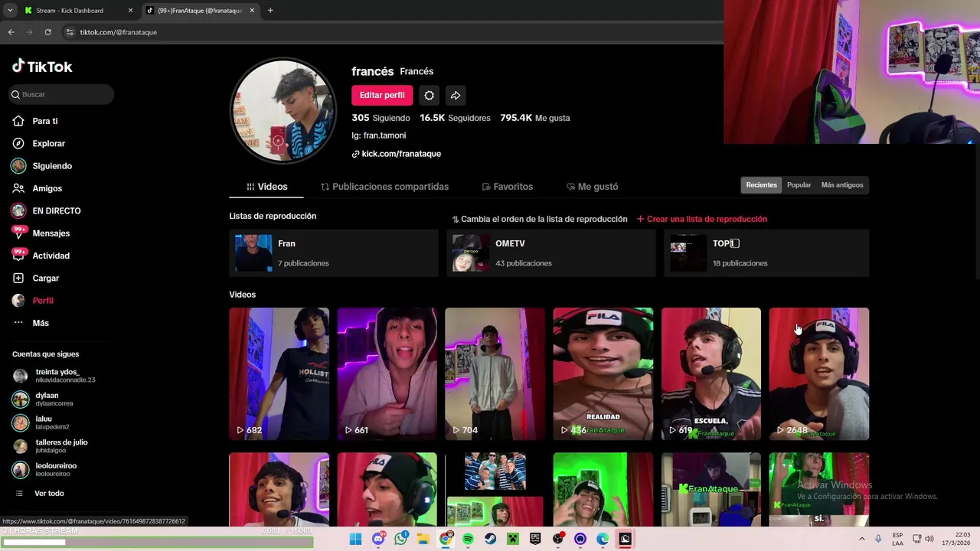Image resolution: width=980 pixels, height=551 pixels.
Task: Open 305 Siguiendo list
Action: point(381,118)
